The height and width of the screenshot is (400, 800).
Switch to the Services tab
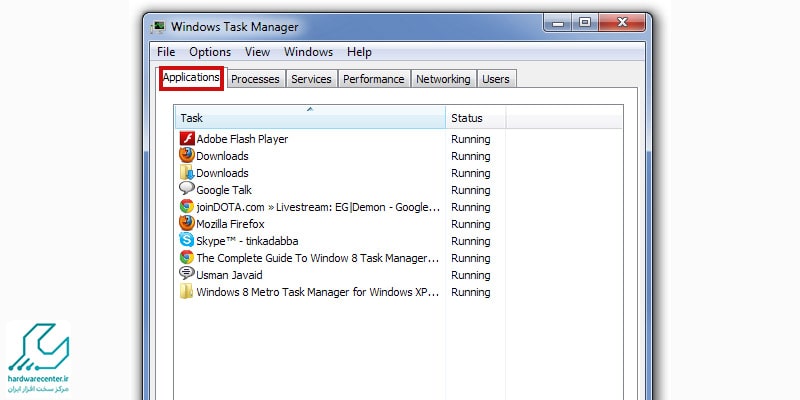tap(311, 79)
